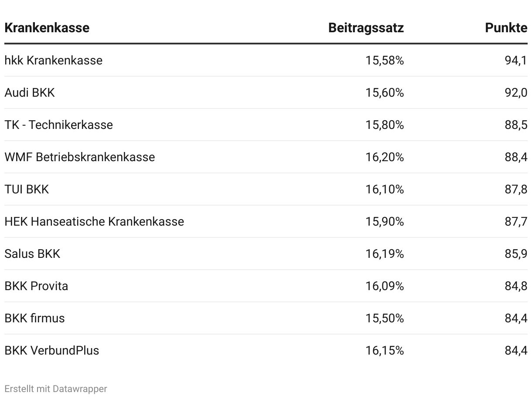Open the Erstellt mit Datawrapper link
Image resolution: width=532 pixels, height=399 pixels.
click(x=55, y=389)
